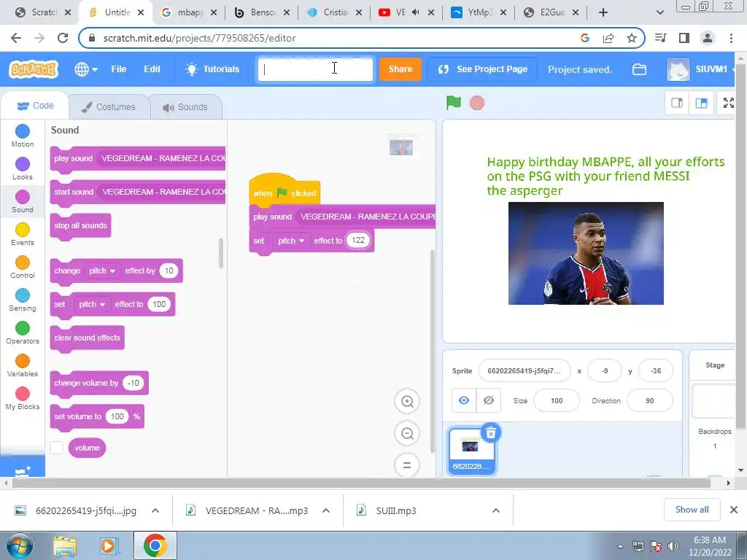The height and width of the screenshot is (560, 747).
Task: Click the sprite y position field
Action: click(x=656, y=371)
